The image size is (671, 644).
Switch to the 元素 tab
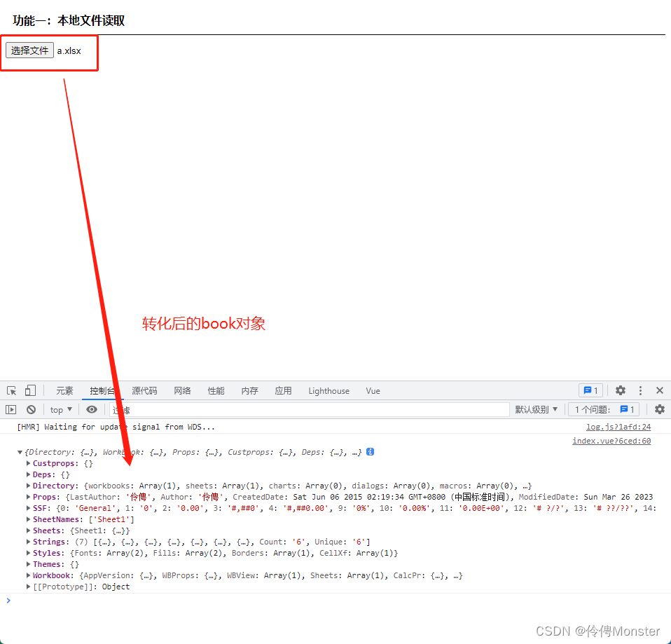coord(64,391)
